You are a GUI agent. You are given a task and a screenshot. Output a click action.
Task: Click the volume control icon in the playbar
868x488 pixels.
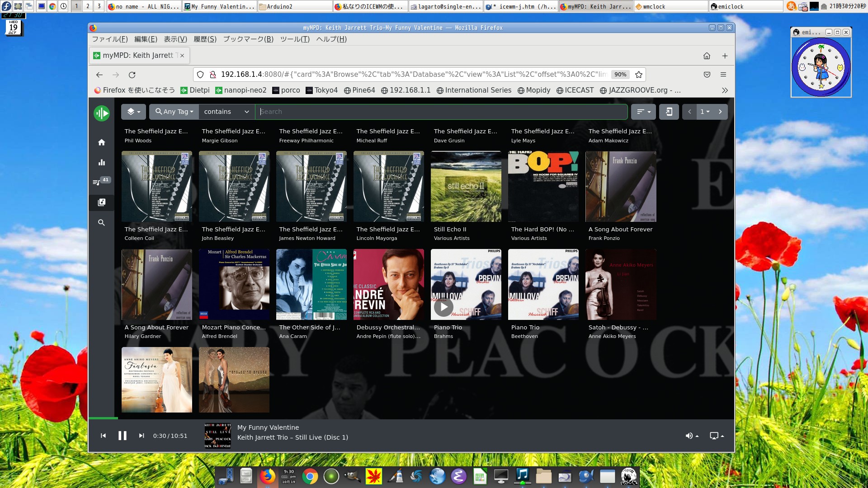689,436
